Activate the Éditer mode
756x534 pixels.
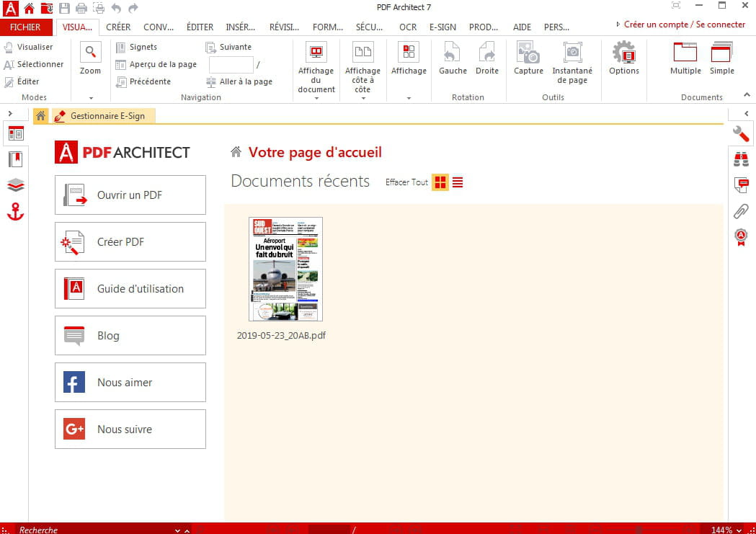pos(22,81)
